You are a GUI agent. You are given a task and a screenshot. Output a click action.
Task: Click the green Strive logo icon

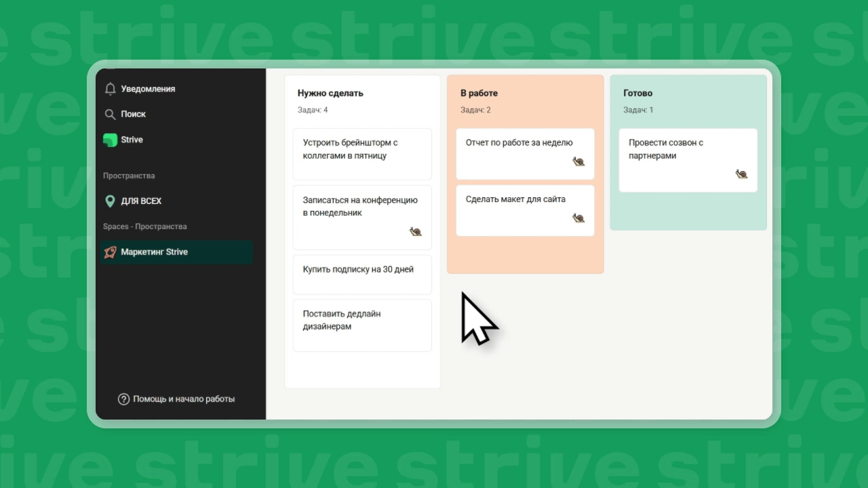[110, 140]
